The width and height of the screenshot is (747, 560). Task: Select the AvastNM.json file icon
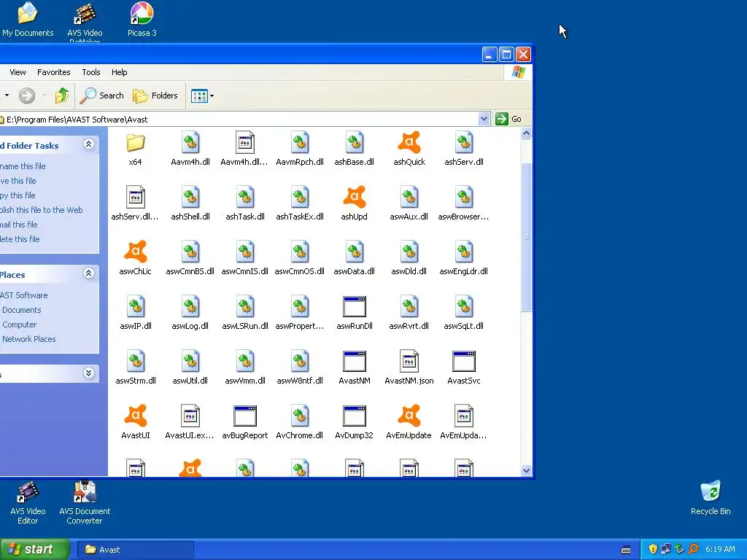pos(409,362)
